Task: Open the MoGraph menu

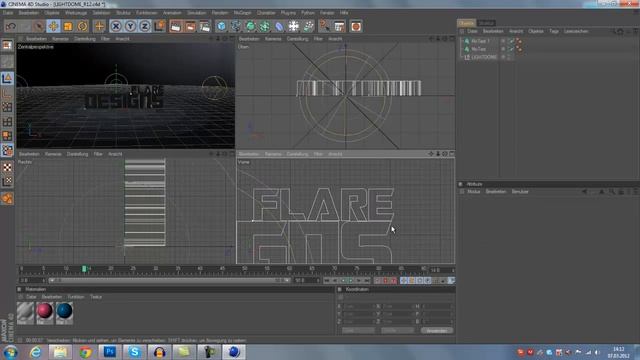Action: pos(242,13)
